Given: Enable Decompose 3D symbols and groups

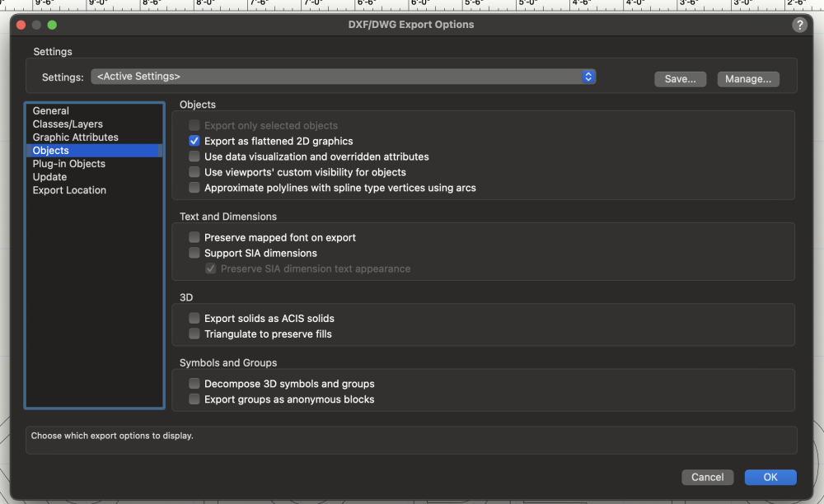Looking at the screenshot, I should [x=194, y=384].
